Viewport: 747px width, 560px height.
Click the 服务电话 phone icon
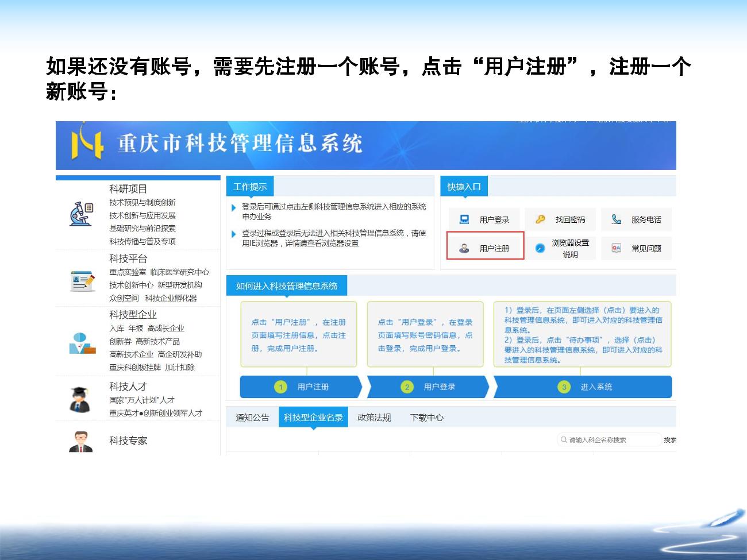617,219
